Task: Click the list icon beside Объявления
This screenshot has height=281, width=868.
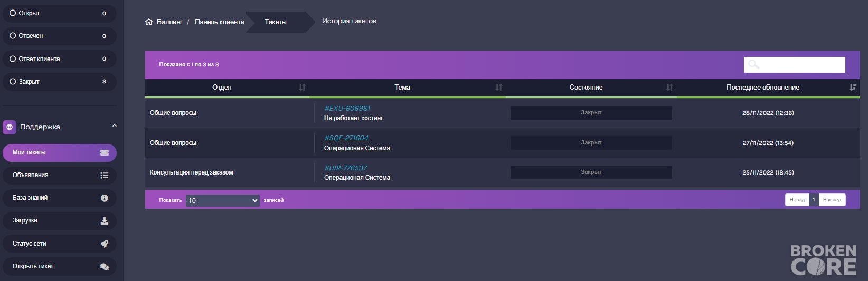Action: pos(105,175)
